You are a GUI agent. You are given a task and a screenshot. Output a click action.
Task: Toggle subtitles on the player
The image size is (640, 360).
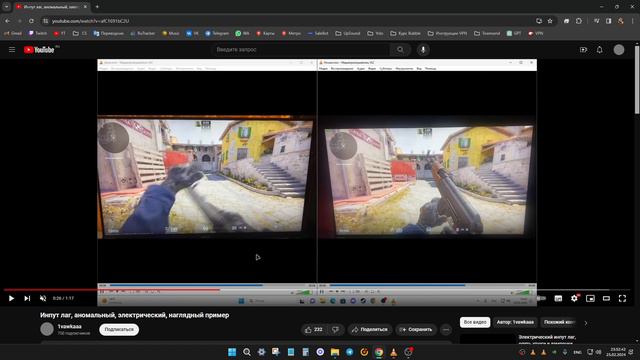click(558, 298)
